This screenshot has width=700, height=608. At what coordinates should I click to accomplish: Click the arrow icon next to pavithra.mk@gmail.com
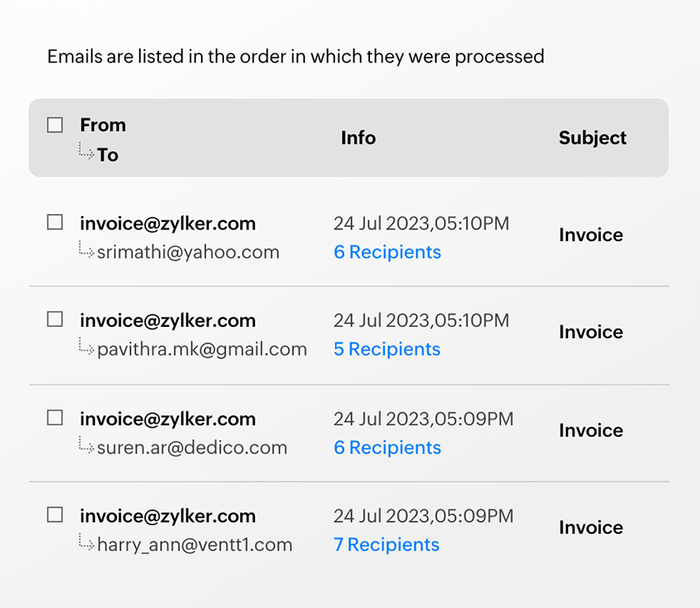pos(86,346)
